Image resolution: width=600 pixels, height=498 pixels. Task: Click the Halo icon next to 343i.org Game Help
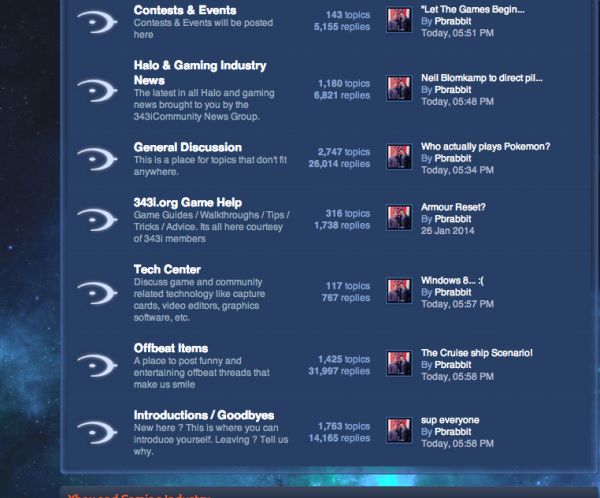tap(97, 218)
